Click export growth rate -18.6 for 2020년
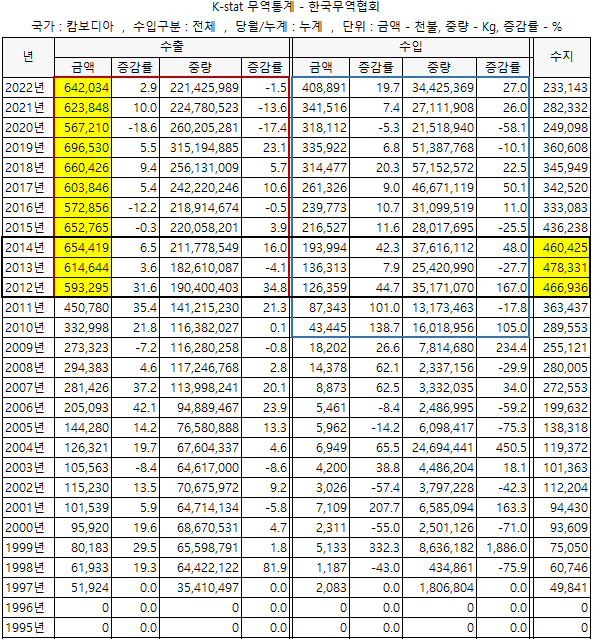Image resolution: width=593 pixels, height=639 pixels. [136, 128]
